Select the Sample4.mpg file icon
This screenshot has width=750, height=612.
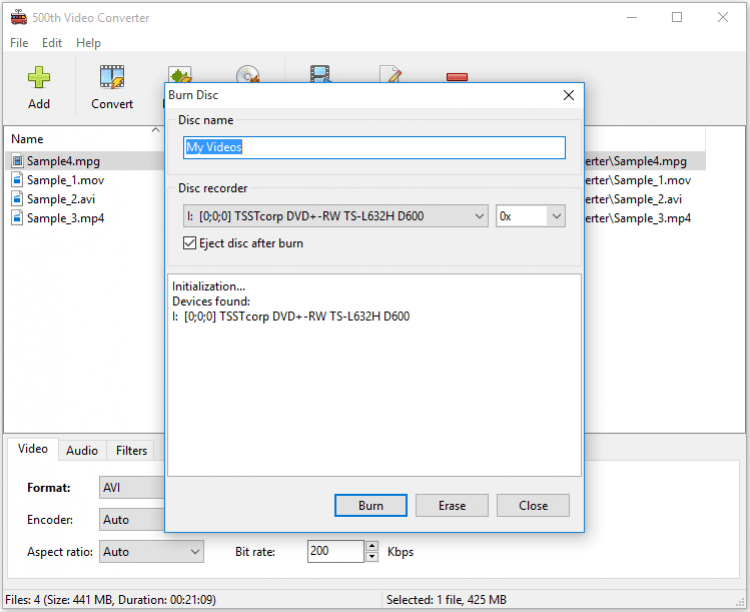(17, 161)
